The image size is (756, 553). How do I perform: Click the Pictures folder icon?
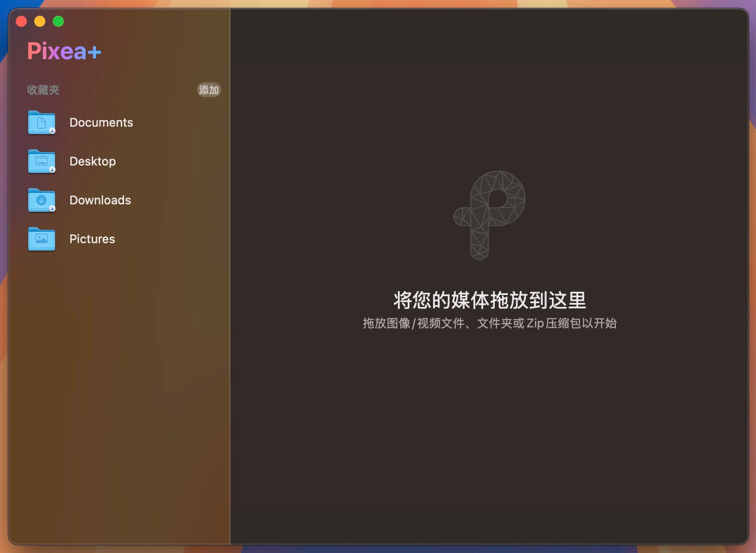pyautogui.click(x=42, y=239)
